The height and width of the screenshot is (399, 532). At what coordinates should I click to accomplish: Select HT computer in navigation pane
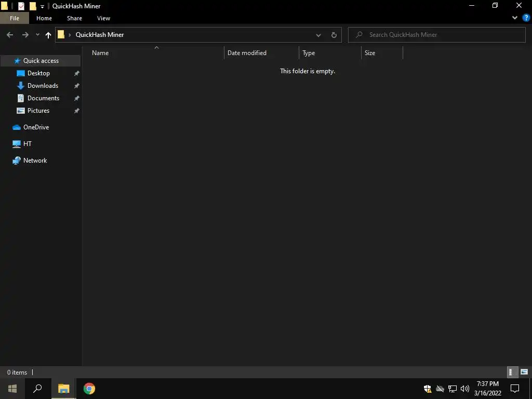pyautogui.click(x=27, y=144)
